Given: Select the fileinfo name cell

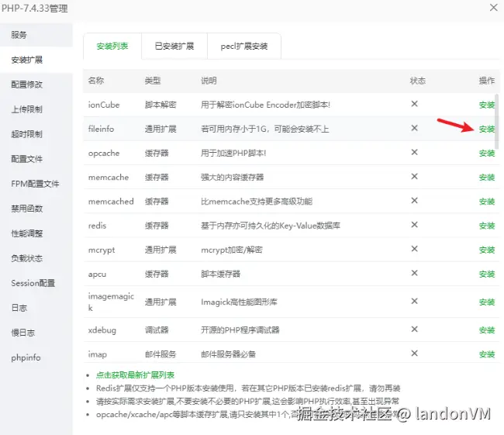Looking at the screenshot, I should [x=101, y=129].
